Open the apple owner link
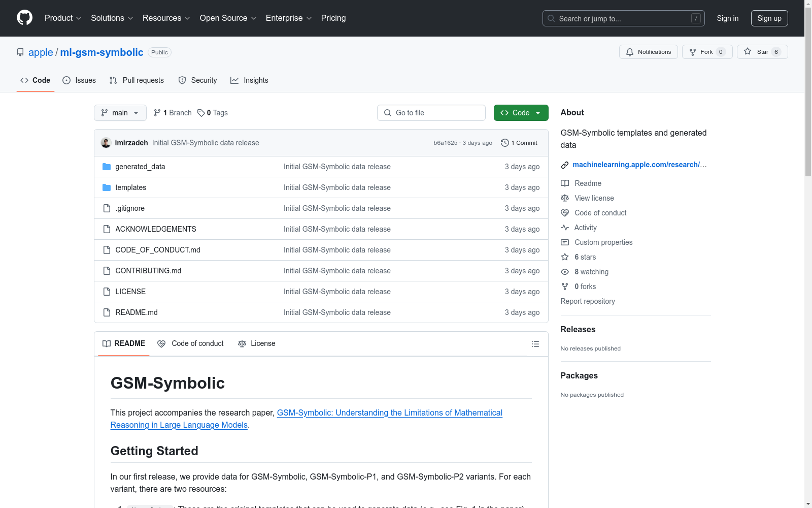The width and height of the screenshot is (812, 508). click(41, 52)
